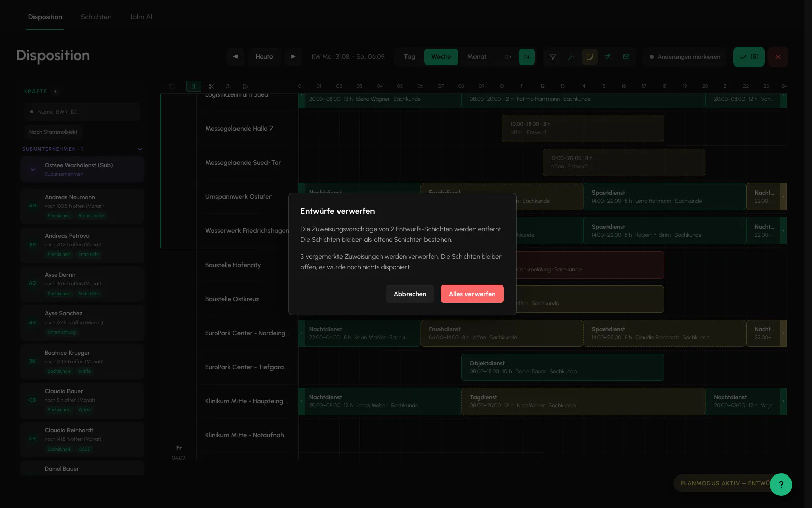Screen dimensions: 812x508
Task: Toggle Nach Stammobjekt grouping
Action: pos(53,132)
